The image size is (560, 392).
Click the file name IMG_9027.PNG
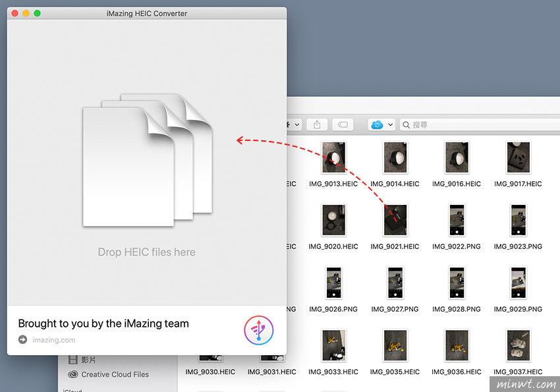(x=395, y=309)
